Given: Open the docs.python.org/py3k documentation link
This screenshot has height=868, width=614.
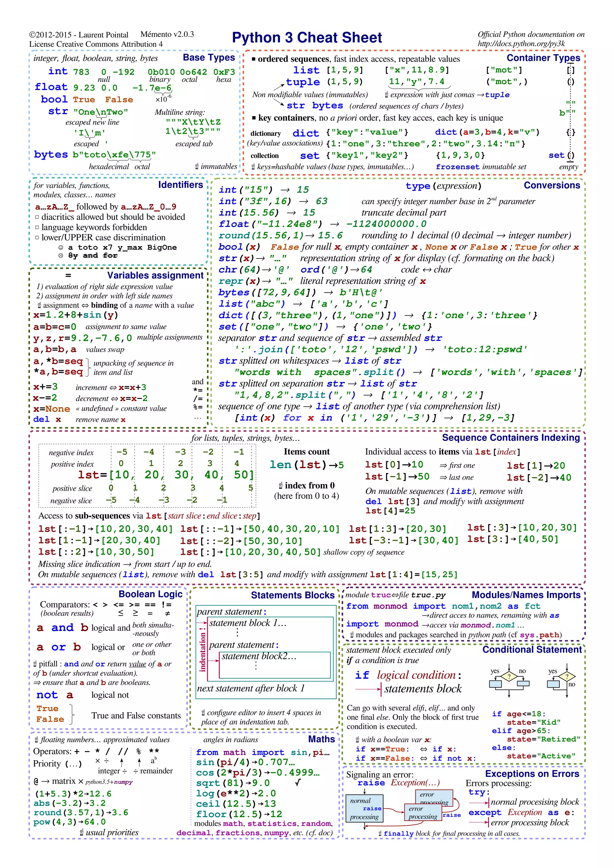Looking at the screenshot, I should (521, 43).
